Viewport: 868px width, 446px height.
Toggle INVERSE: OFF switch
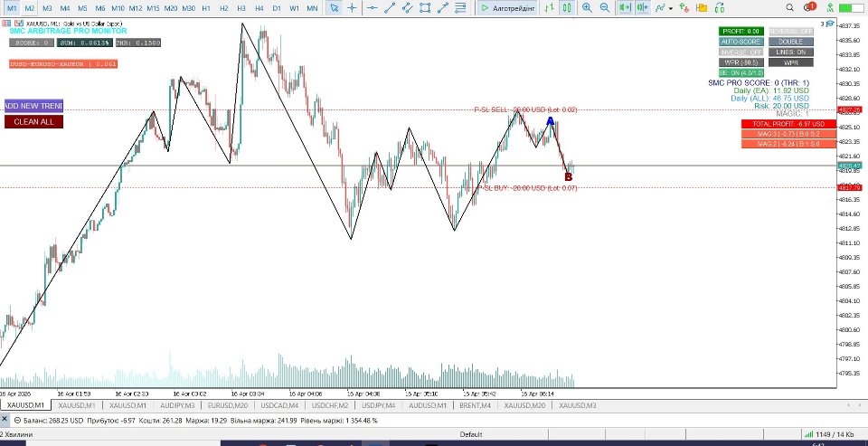[x=741, y=52]
